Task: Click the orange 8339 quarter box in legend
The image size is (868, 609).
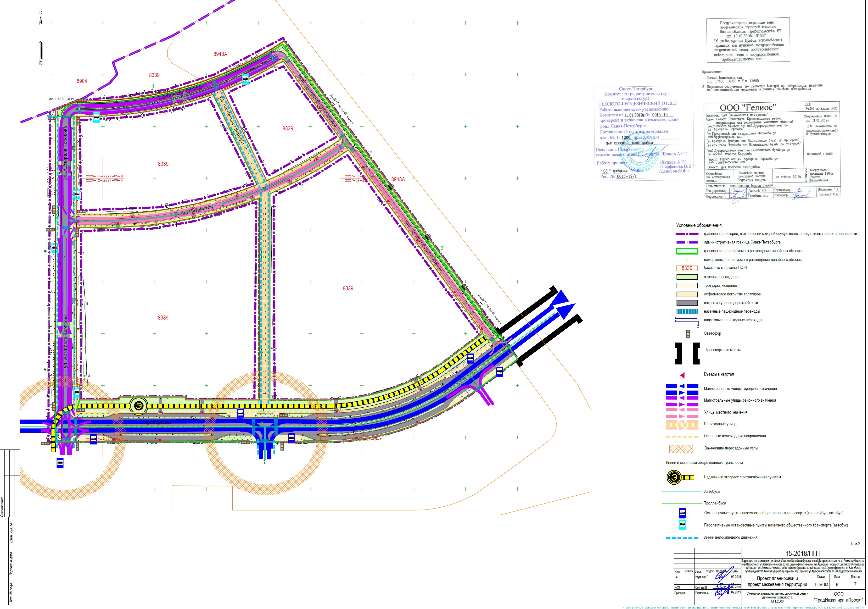Action: (687, 269)
